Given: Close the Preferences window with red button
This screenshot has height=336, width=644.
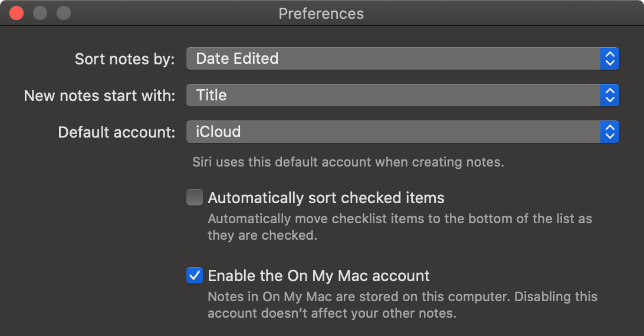Looking at the screenshot, I should tap(17, 13).
